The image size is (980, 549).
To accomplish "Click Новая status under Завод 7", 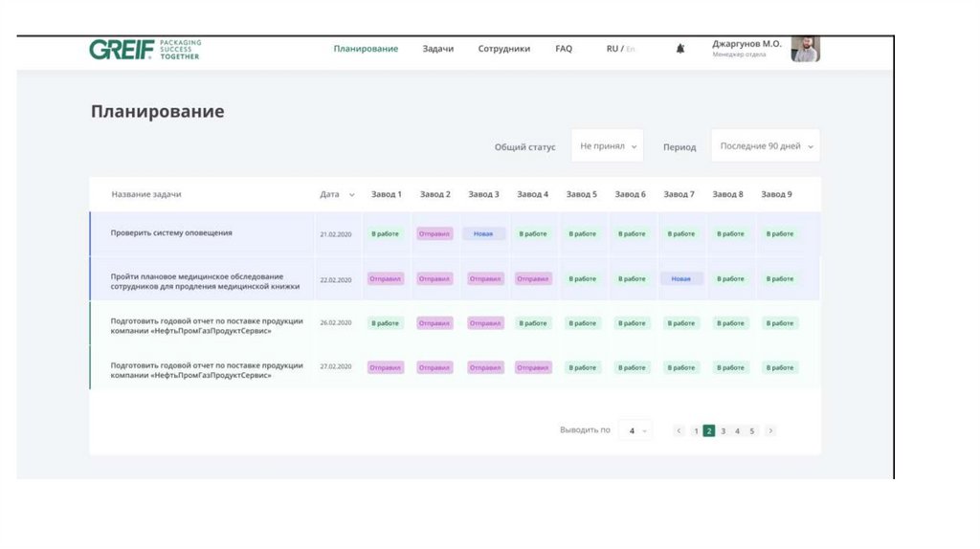I will click(680, 279).
